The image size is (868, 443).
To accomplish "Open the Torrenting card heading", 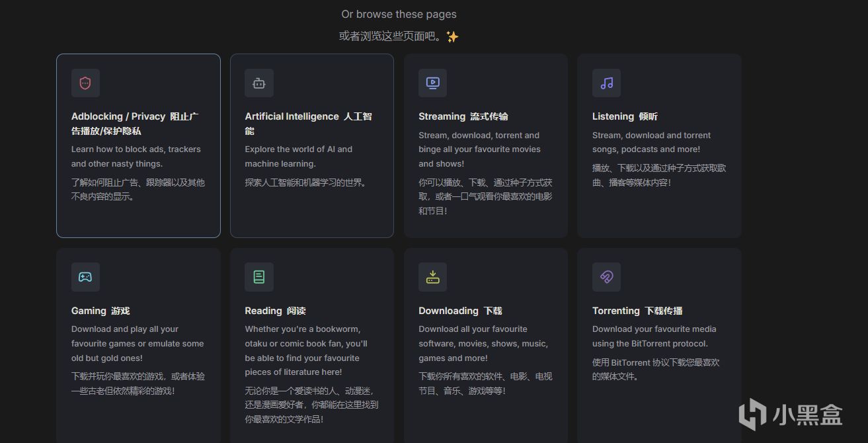I will 637,311.
